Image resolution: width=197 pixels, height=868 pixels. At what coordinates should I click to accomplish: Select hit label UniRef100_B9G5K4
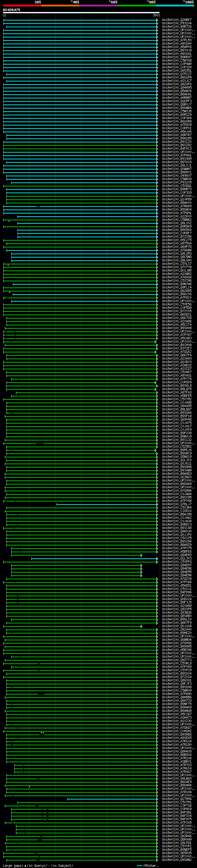176,230
